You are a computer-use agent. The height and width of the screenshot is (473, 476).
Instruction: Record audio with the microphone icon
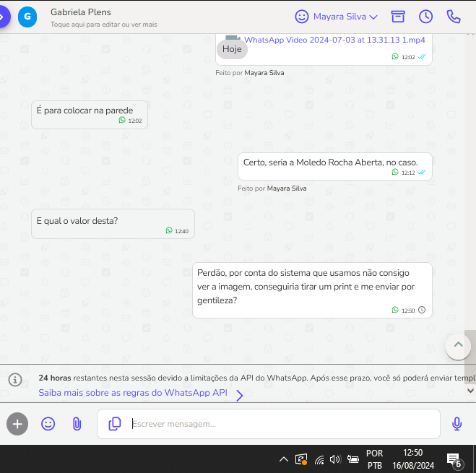(456, 424)
